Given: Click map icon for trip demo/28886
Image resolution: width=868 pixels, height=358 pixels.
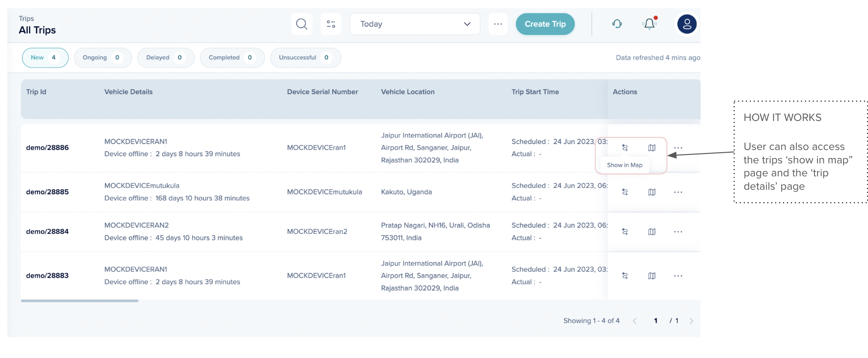Looking at the screenshot, I should (652, 148).
